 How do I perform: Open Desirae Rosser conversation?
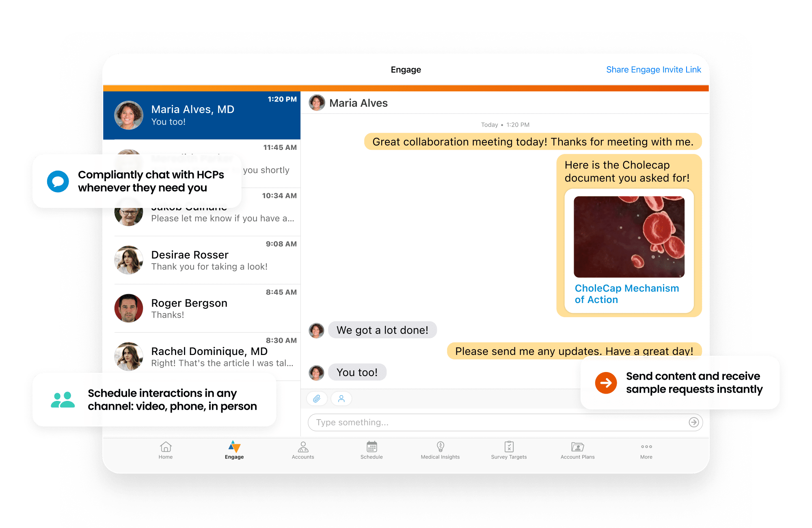tap(207, 260)
